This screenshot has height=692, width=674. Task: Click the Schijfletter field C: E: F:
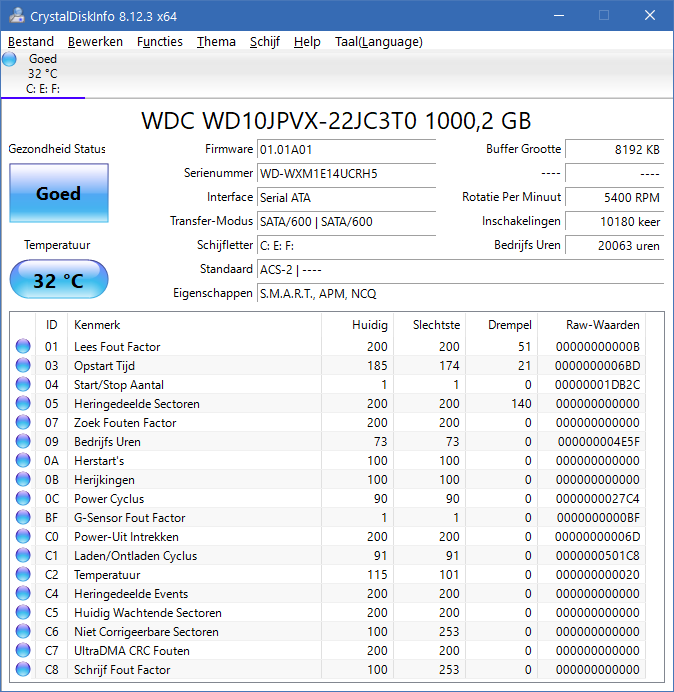tap(346, 245)
